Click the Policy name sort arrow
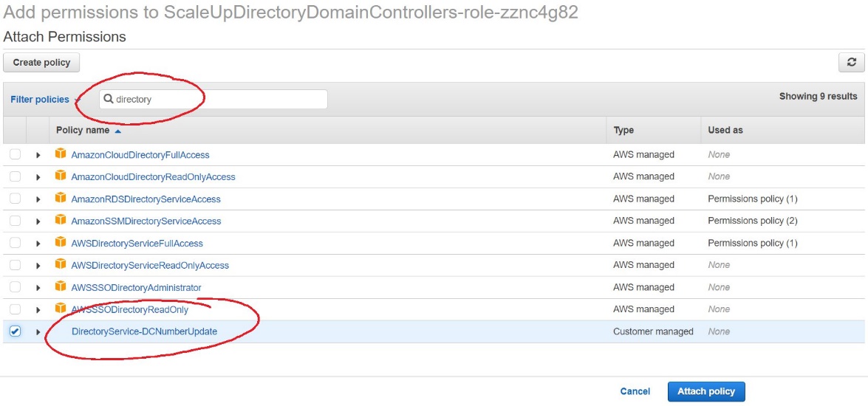Screen dimensions: 868x406 pos(117,131)
